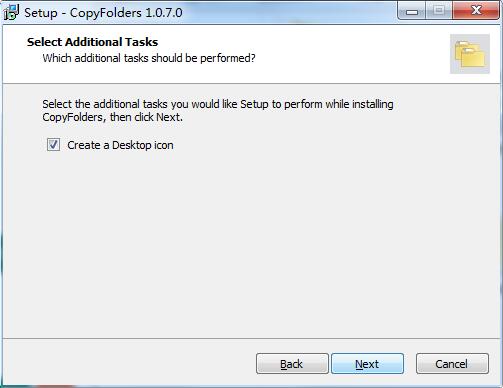Click the CopyFolders yellow folders icon

click(470, 54)
